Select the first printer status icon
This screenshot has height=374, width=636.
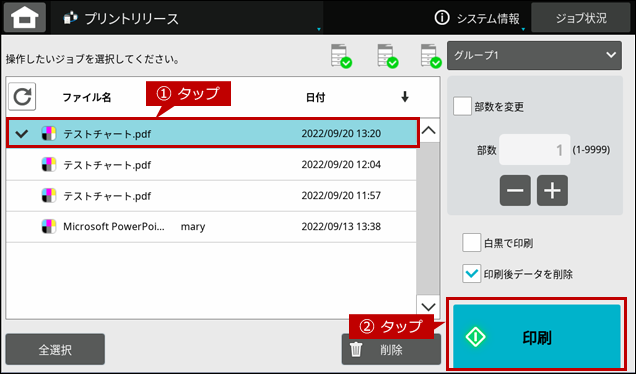[x=341, y=56]
